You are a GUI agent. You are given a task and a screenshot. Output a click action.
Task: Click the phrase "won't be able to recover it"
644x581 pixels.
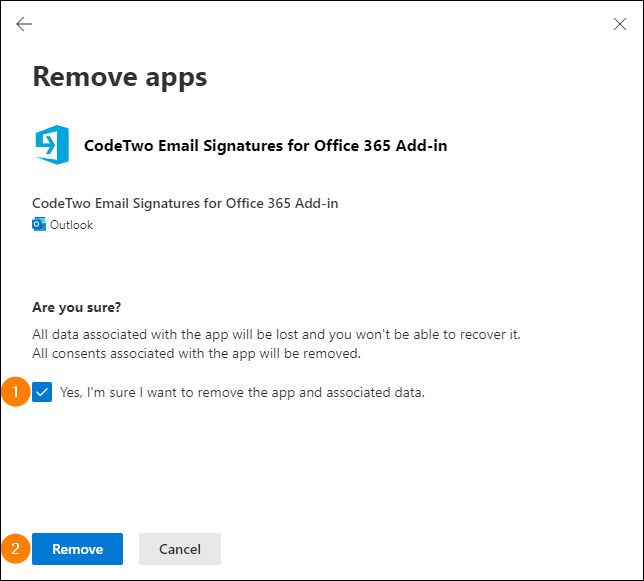coord(438,334)
